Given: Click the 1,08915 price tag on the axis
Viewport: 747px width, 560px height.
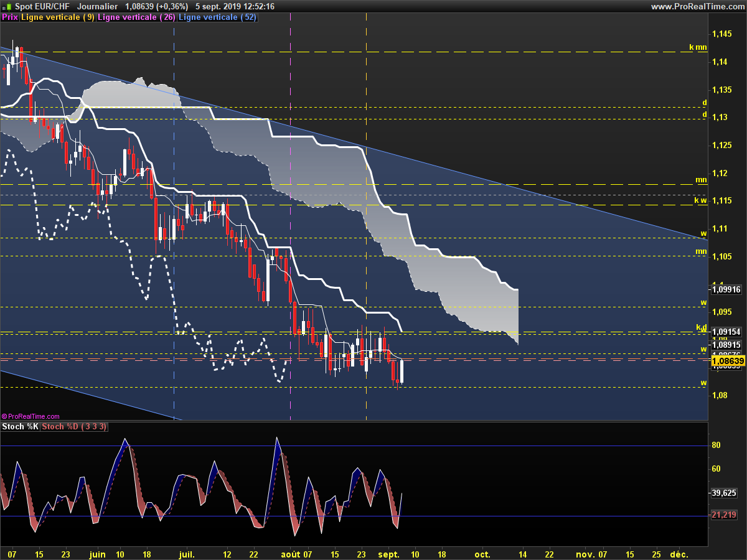Looking at the screenshot, I should (x=726, y=345).
